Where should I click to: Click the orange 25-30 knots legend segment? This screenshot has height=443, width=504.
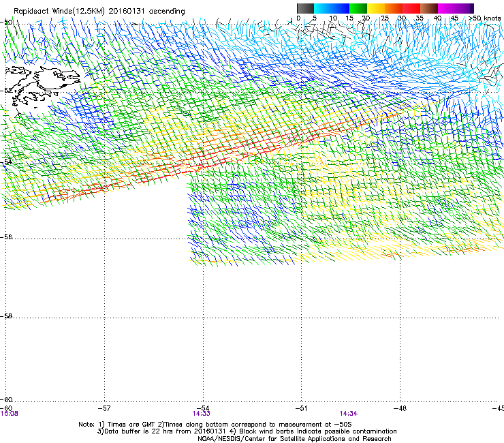click(x=394, y=8)
